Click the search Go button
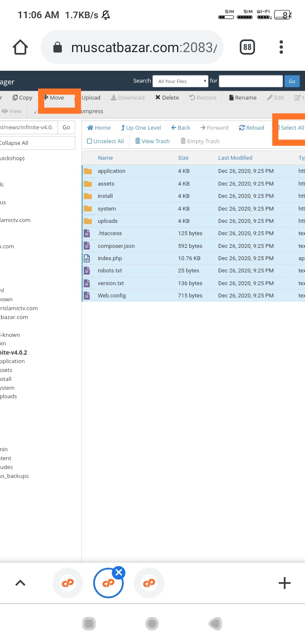 (x=292, y=81)
